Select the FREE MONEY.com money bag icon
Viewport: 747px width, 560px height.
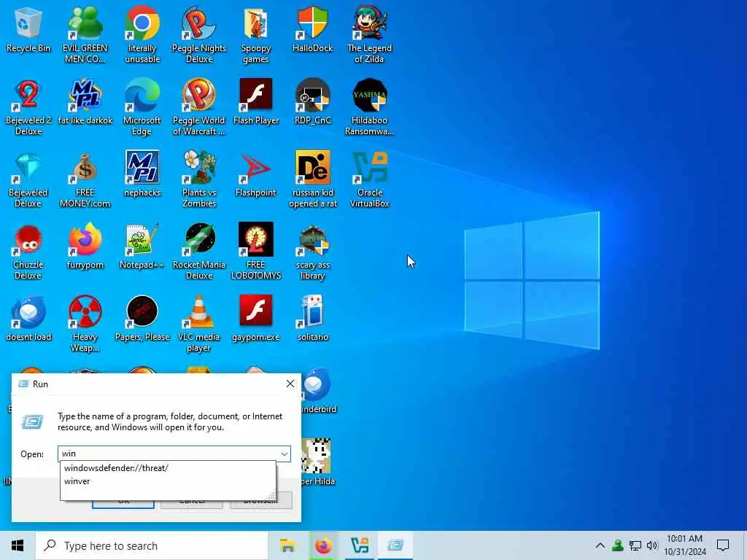(85, 179)
